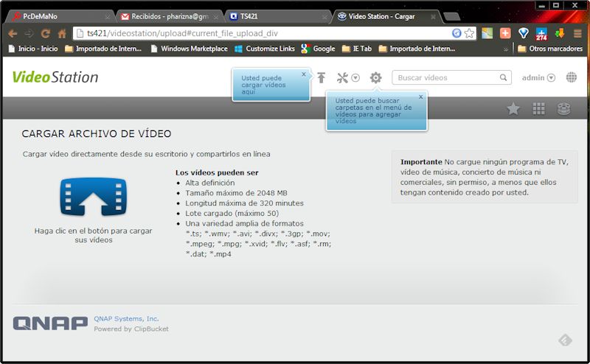590x364 pixels.
Task: Click 'Haga clic en el botón para cargar' text
Action: (94, 231)
